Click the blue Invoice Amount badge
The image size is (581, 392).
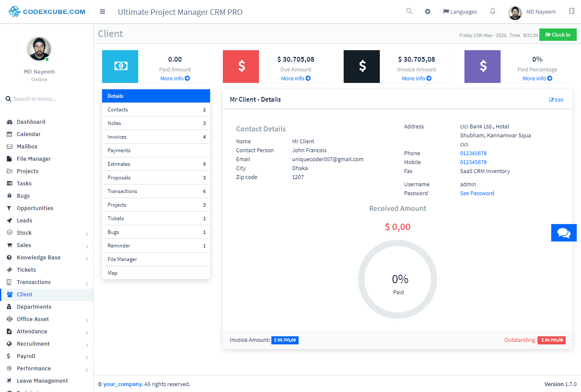coord(285,340)
